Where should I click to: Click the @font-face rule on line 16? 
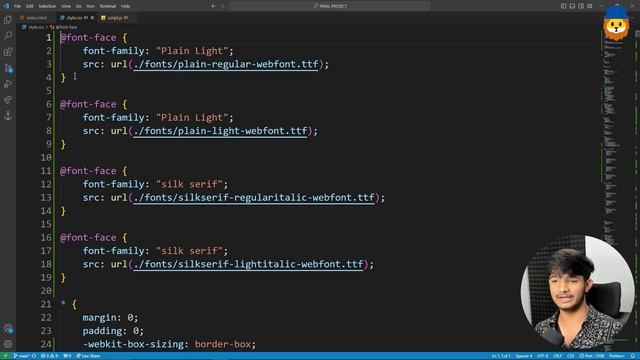[88, 238]
